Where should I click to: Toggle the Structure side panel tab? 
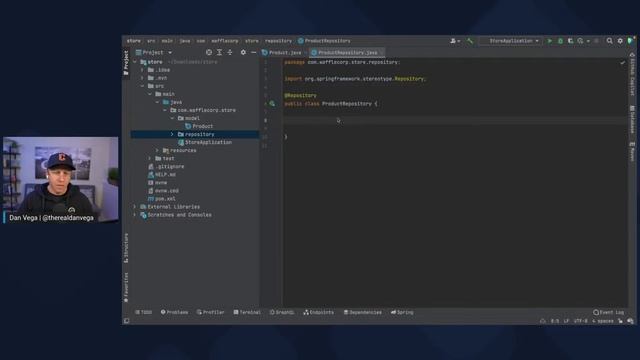(126, 248)
